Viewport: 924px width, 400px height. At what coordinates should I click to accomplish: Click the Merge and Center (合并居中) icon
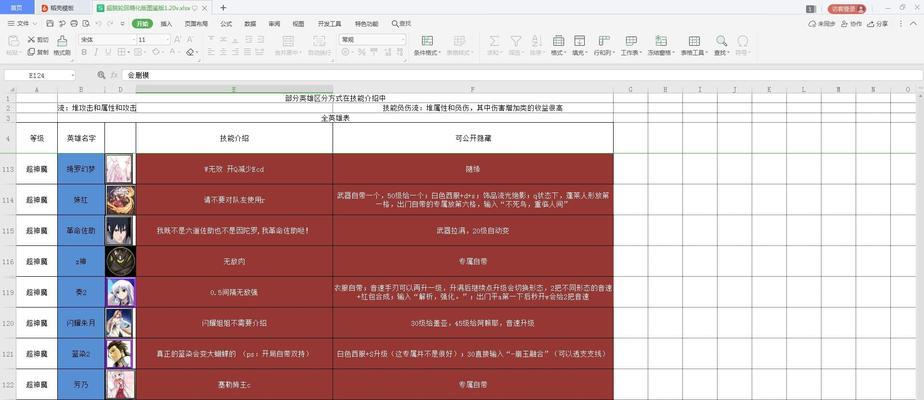pyautogui.click(x=288, y=41)
